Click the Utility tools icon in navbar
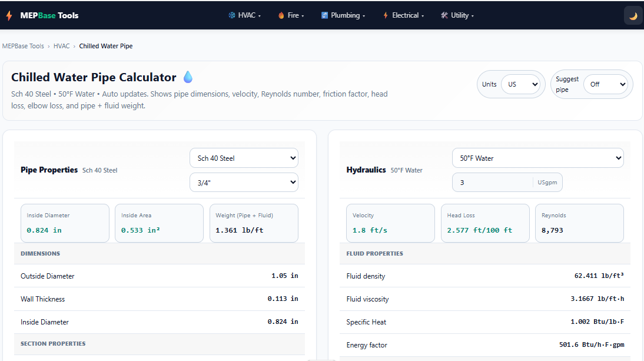 [444, 15]
